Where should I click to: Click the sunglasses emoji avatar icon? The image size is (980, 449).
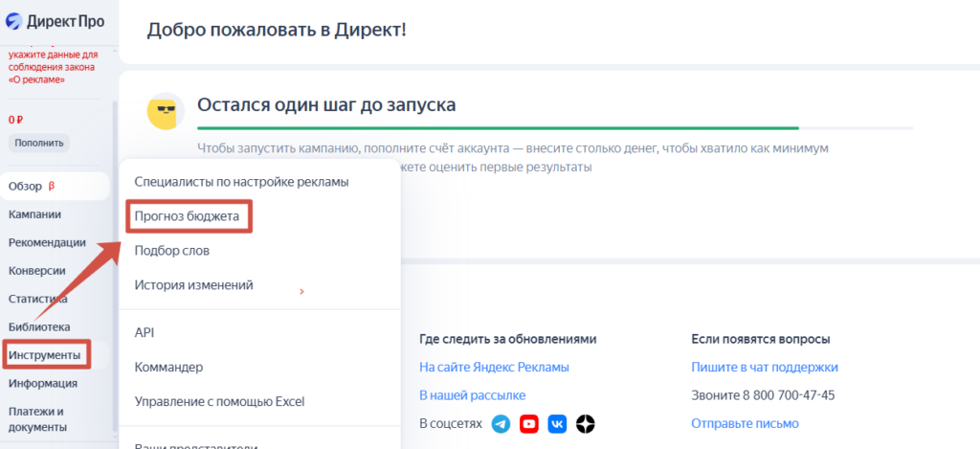point(165,111)
